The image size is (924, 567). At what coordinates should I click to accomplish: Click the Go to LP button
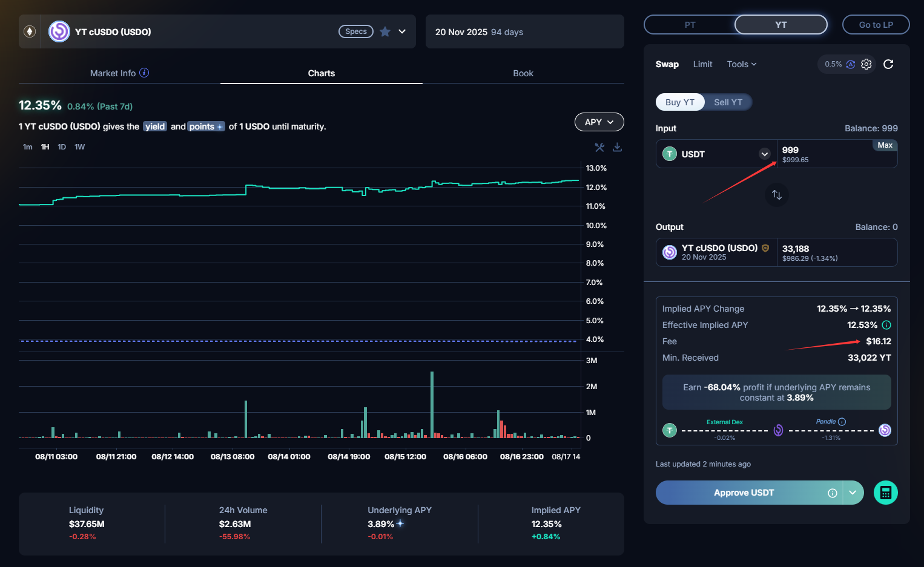pos(876,25)
